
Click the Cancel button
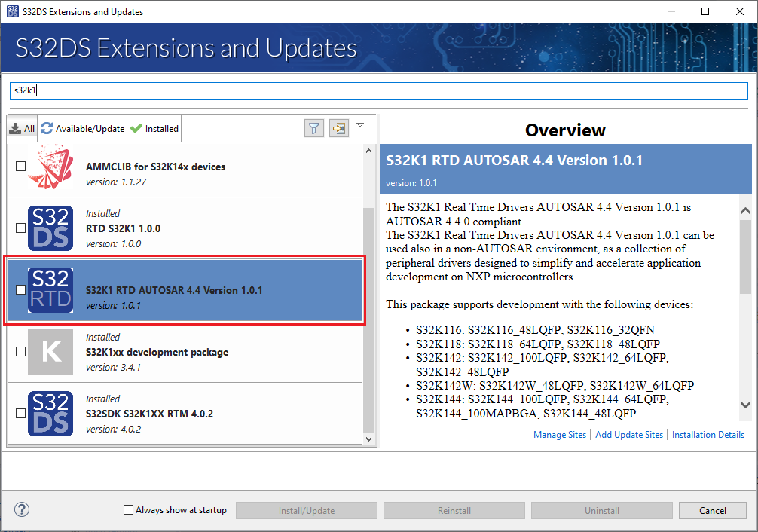point(712,510)
